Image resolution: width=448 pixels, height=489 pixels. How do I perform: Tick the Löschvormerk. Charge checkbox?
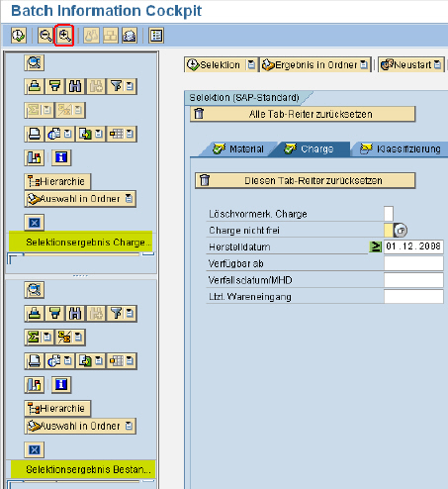pyautogui.click(x=389, y=214)
